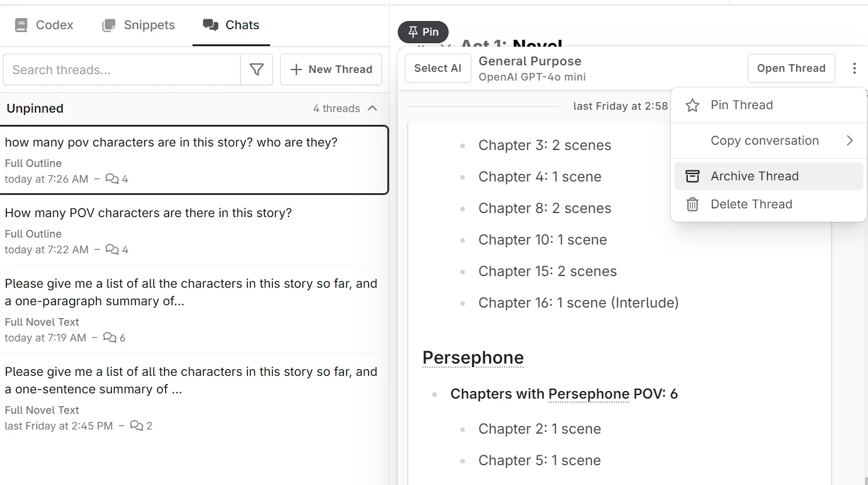Choose Delete Thread menu option

tap(751, 204)
